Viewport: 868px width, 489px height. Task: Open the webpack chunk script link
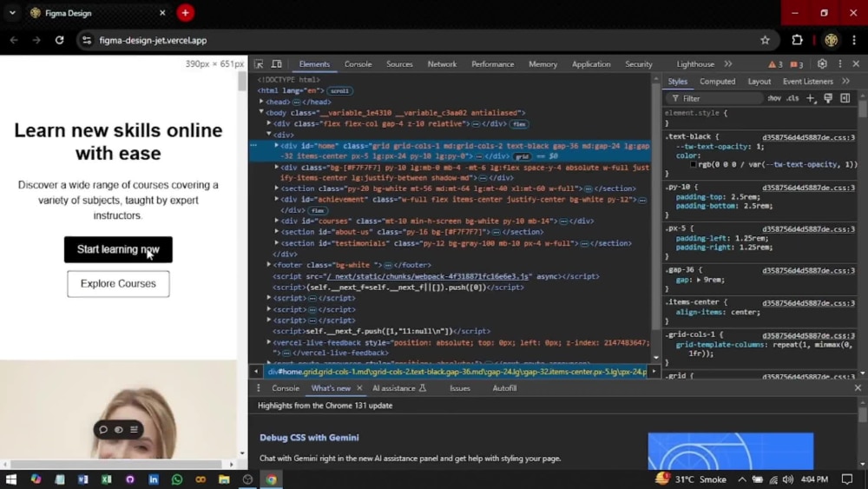(429, 276)
